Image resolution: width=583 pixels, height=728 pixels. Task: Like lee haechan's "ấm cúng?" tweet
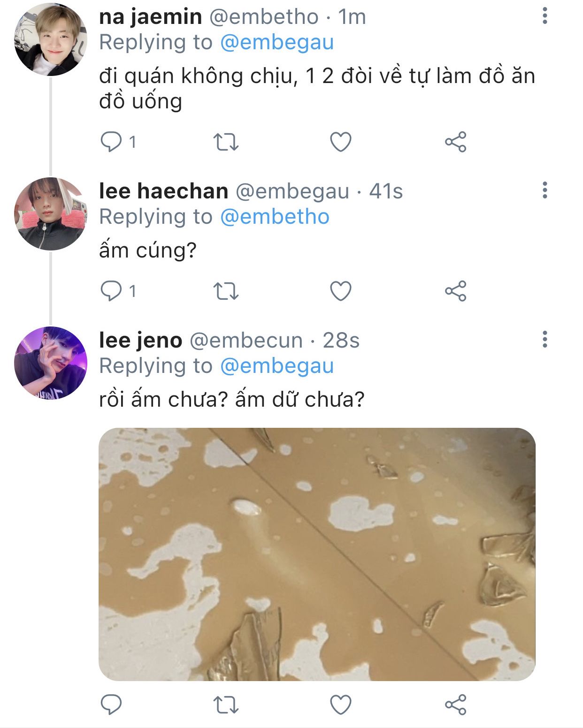pos(341,291)
